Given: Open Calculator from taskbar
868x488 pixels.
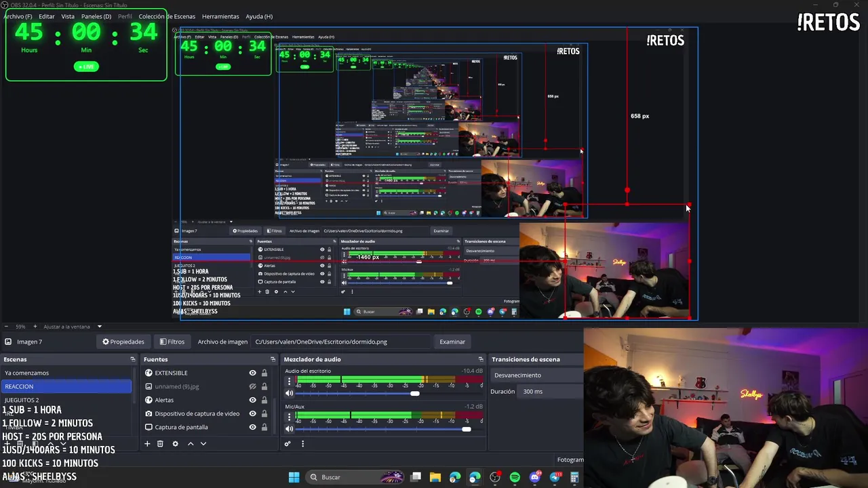Looking at the screenshot, I should [574, 477].
